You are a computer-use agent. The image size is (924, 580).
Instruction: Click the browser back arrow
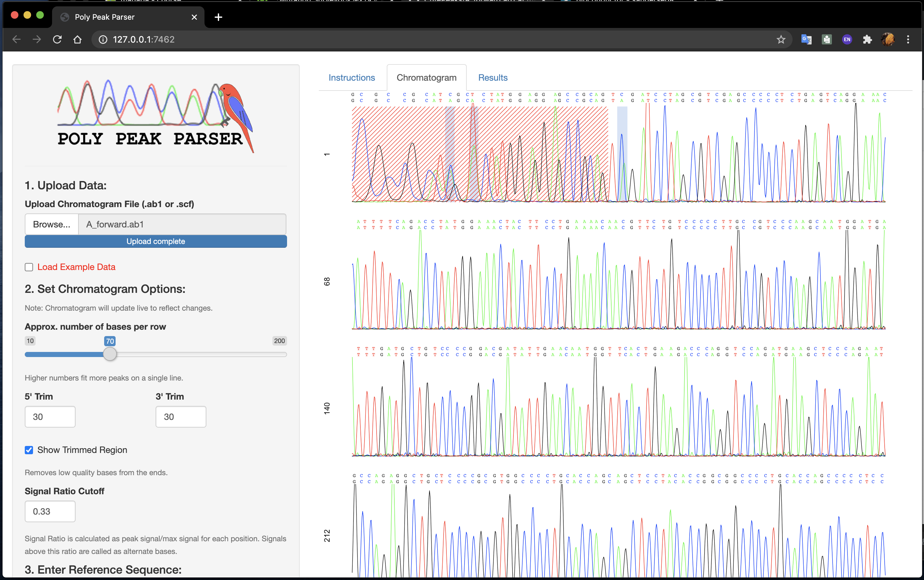[17, 39]
